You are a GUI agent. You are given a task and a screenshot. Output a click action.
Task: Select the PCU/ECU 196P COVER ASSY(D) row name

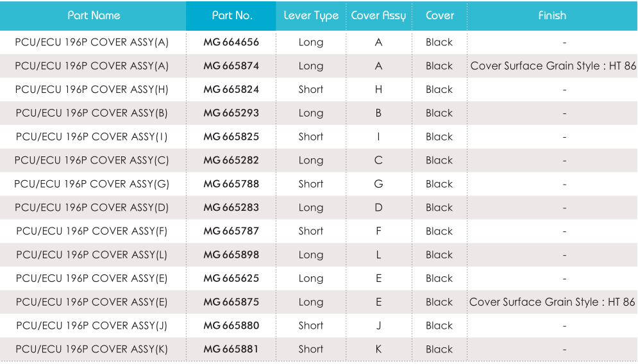pos(92,208)
